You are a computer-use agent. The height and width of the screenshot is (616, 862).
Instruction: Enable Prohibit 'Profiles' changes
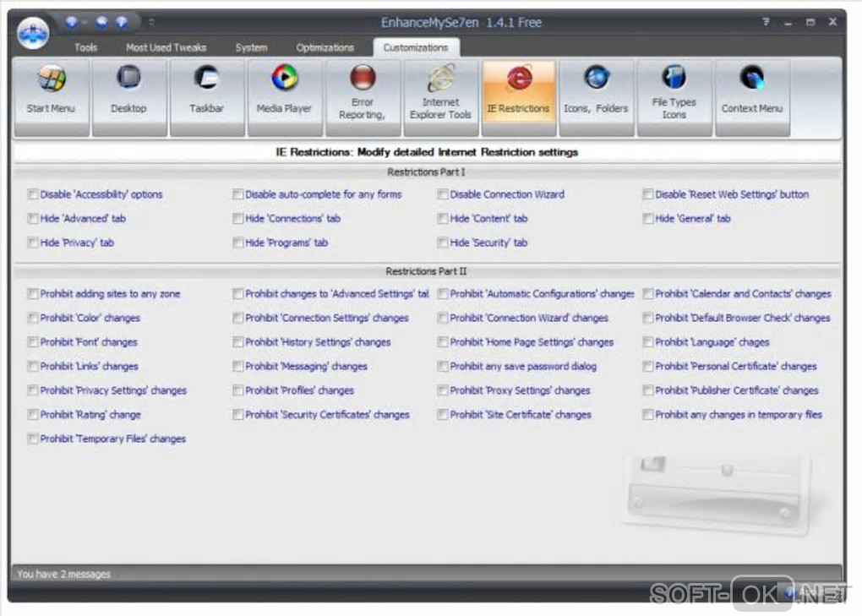pos(237,390)
